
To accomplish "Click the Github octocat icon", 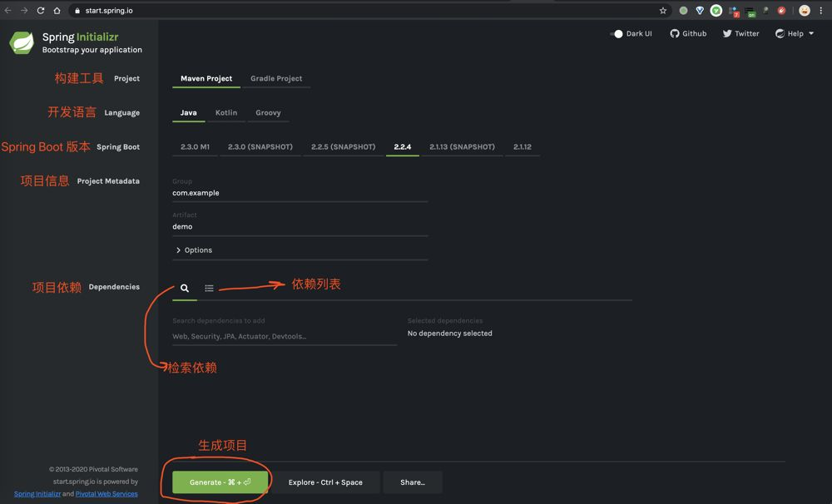I will (x=675, y=33).
